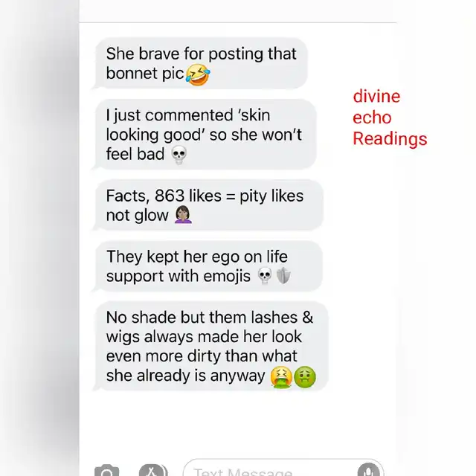
Task: Click the red 'Readings' watermark text
Action: point(390,139)
